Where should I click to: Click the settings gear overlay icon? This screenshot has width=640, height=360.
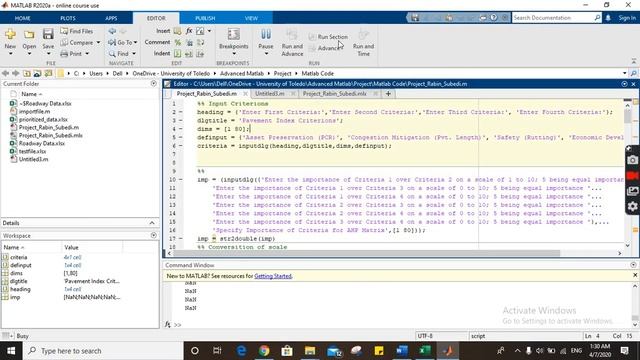pyautogui.click(x=632, y=207)
